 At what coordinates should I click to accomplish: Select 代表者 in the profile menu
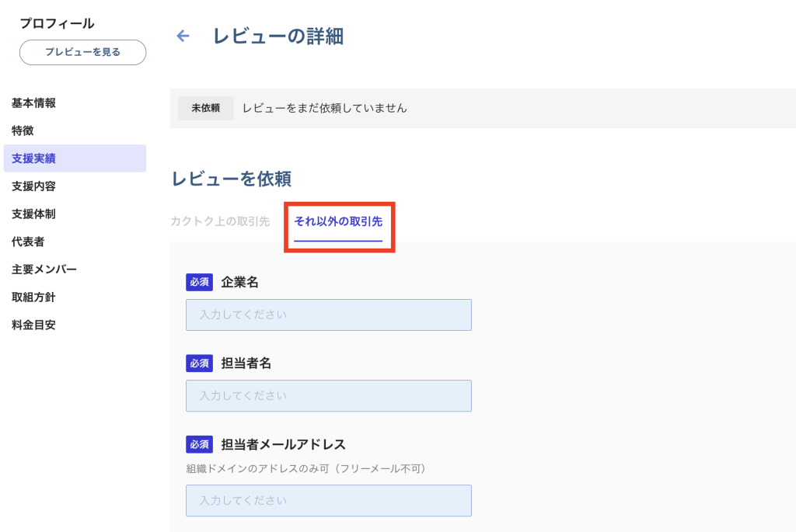28,242
